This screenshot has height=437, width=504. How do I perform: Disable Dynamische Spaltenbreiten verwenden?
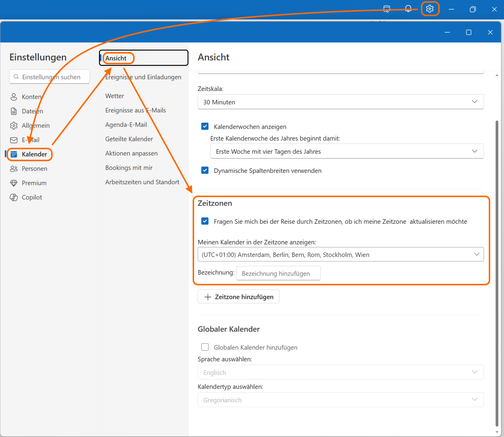(x=205, y=170)
